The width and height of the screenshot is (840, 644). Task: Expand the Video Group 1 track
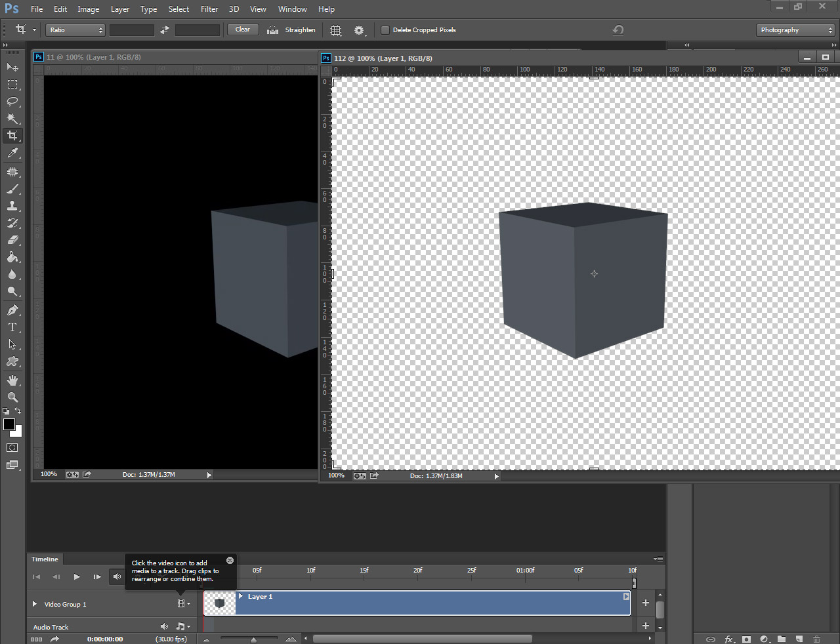tap(35, 604)
